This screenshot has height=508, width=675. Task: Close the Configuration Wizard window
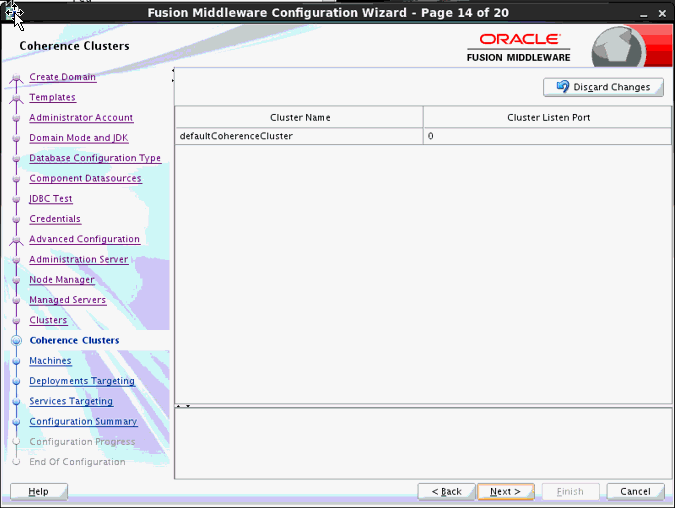[x=663, y=14]
